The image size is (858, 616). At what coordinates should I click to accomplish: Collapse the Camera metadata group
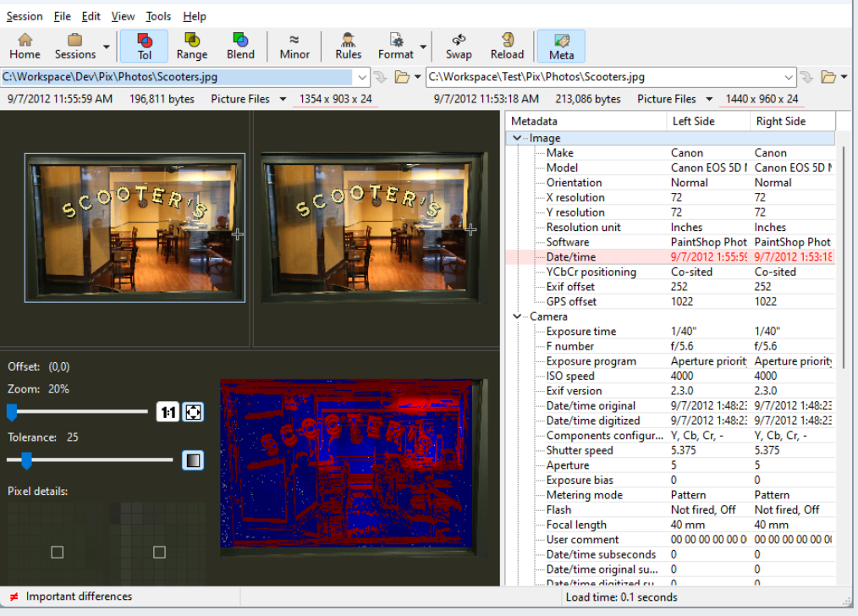pos(517,316)
